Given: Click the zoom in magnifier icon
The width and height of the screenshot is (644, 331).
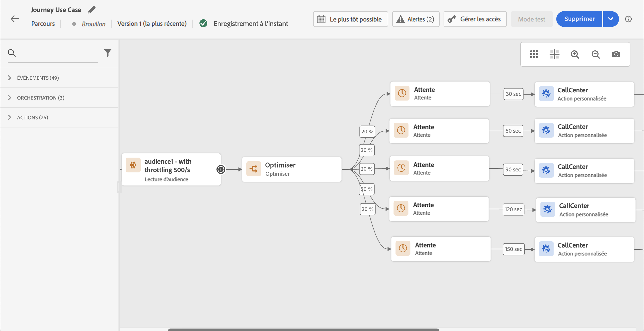Looking at the screenshot, I should [x=575, y=54].
